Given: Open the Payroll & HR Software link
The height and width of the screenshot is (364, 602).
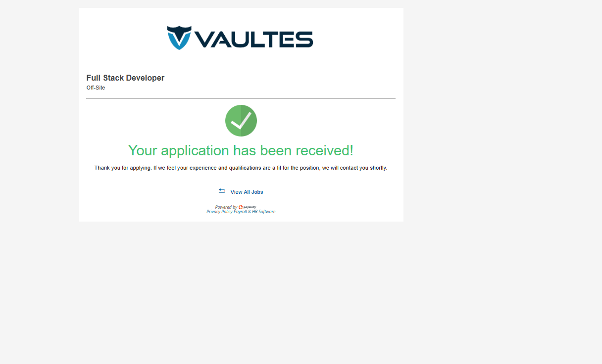Looking at the screenshot, I should tap(254, 212).
